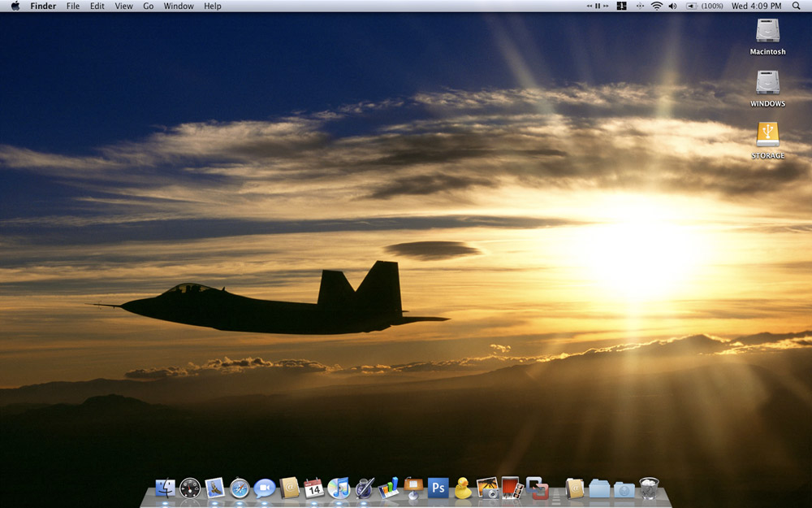Select the Macintosh hard drive icon
This screenshot has width=812, height=508.
[767, 31]
